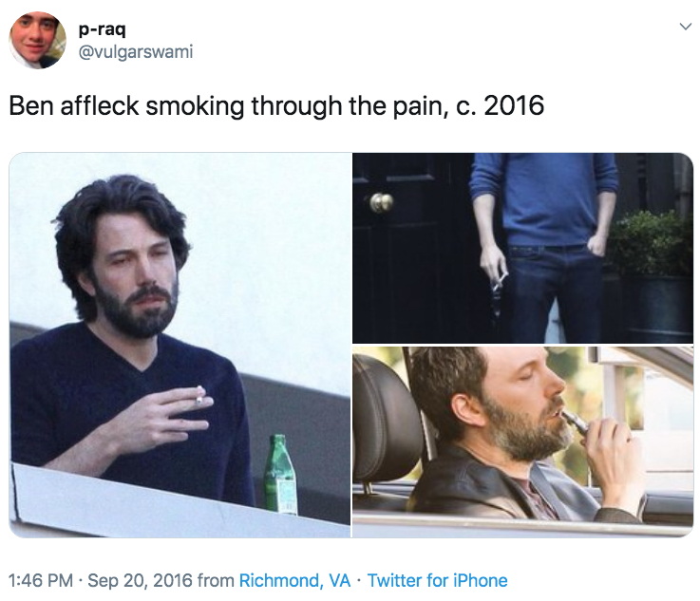Click the words "Ben affleck" in tweet text

[74, 105]
